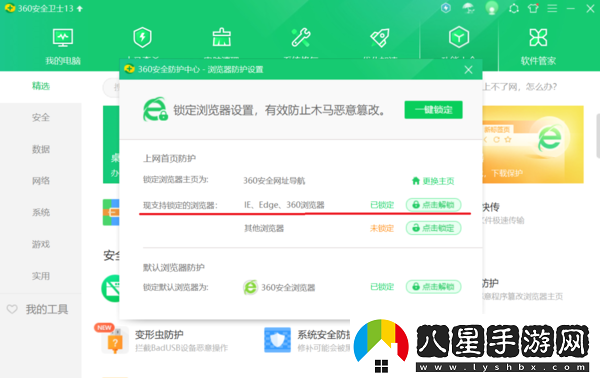600x378 pixels.
Task: Click 点击解锁 for 360安全浏览器 default browser
Action: coord(433,287)
